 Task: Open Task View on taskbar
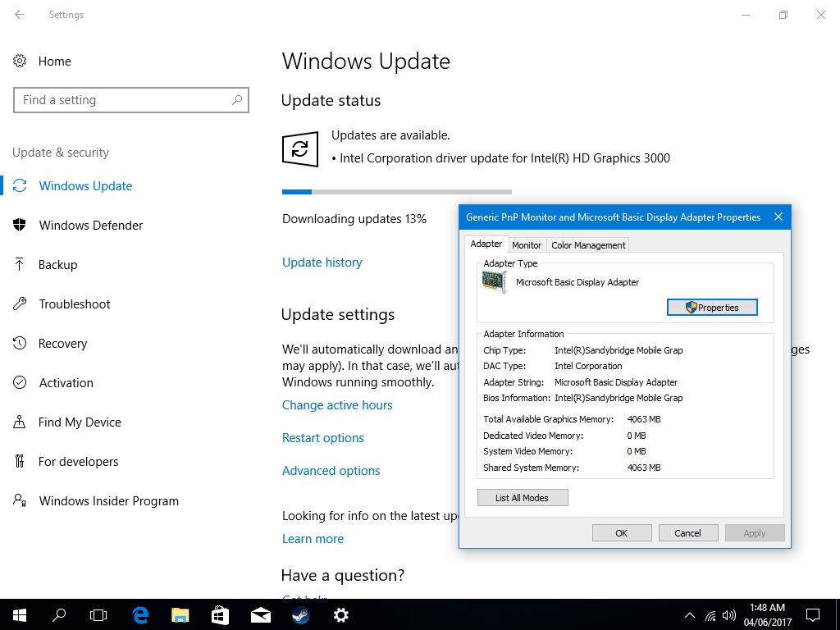click(98, 615)
